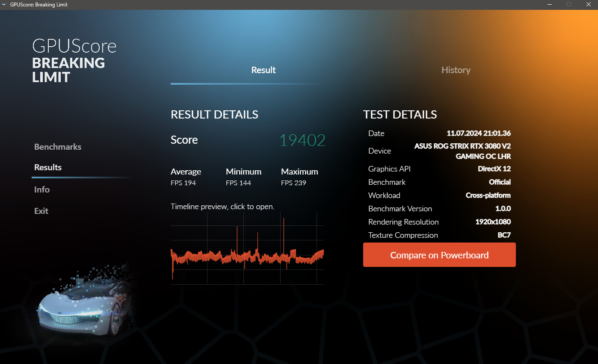
Task: Click the Average FPS 194 value
Action: [183, 183]
